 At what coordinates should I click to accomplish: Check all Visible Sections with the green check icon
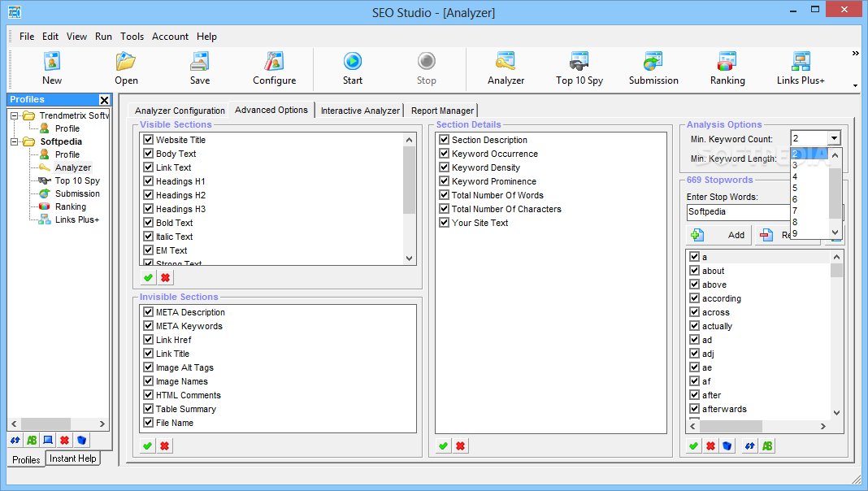point(148,278)
